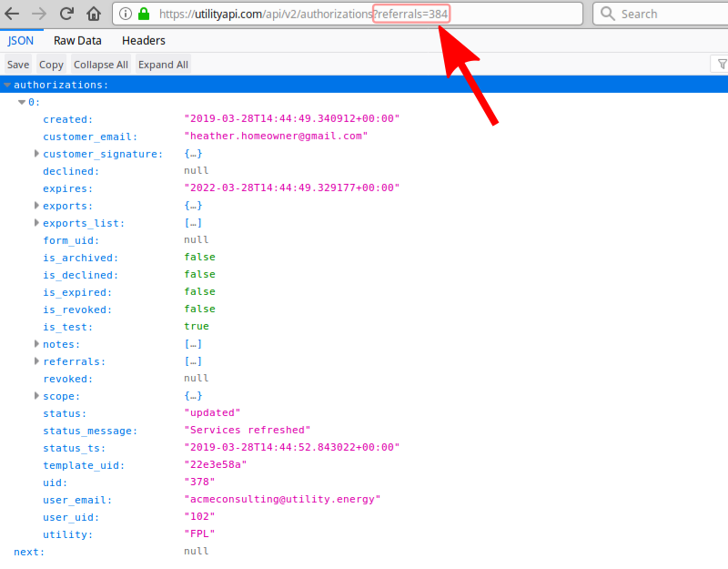Screen dimensions: 728x569
Task: Click the form_uid key
Action: [71, 240]
